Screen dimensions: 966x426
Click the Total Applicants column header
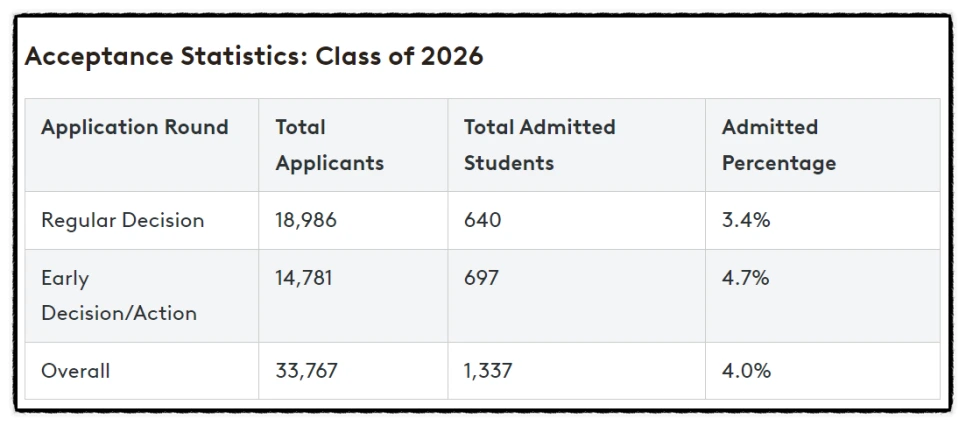point(330,145)
